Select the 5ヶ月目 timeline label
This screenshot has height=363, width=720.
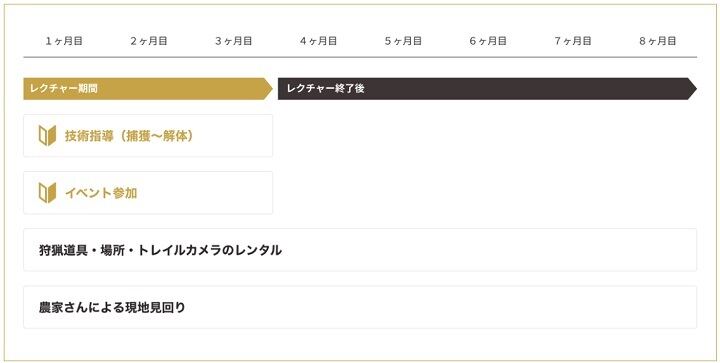(403, 41)
